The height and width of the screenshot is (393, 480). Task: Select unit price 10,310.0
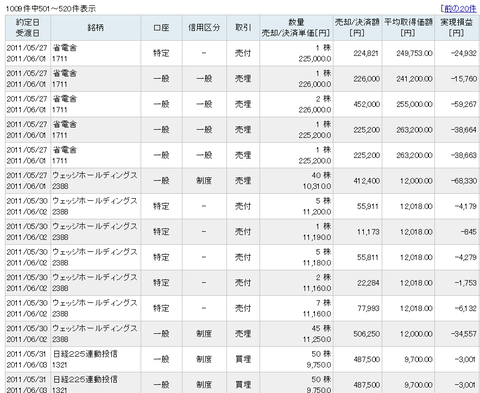[x=317, y=187]
